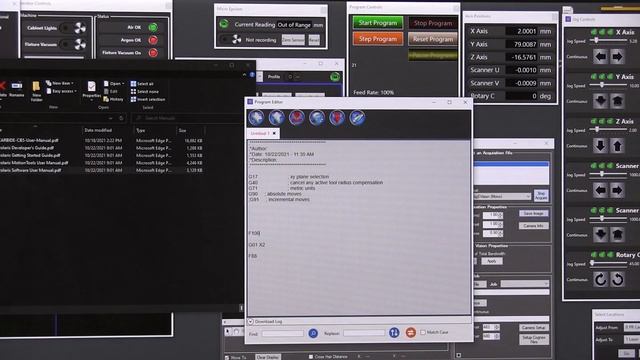Jog X Axis right with arrow button

coord(617,57)
